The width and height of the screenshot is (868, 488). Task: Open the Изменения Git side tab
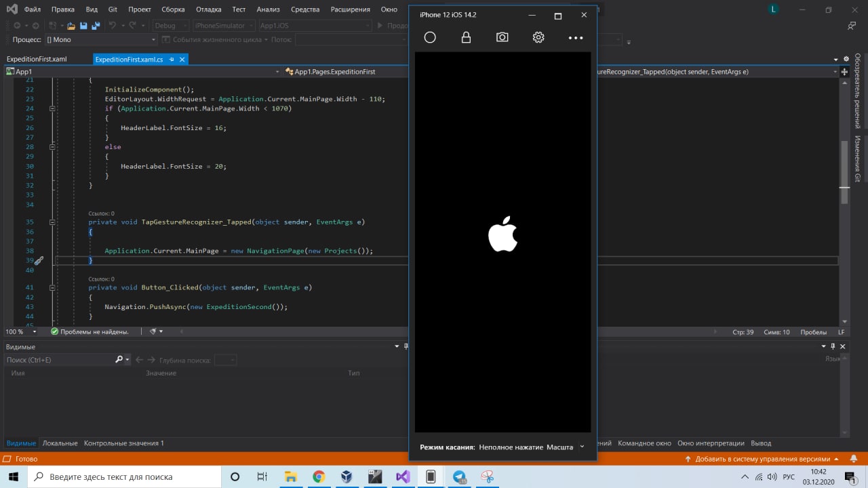[x=858, y=159]
